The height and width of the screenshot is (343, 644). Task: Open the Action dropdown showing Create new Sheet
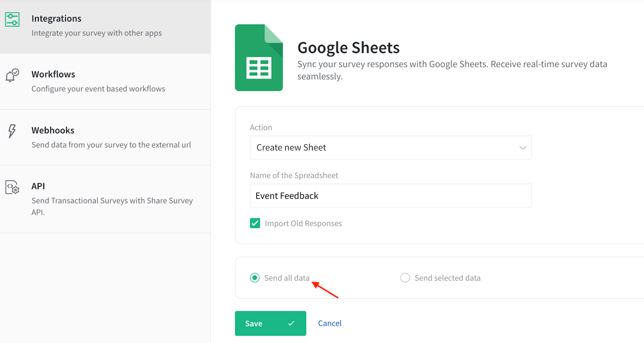[x=391, y=147]
